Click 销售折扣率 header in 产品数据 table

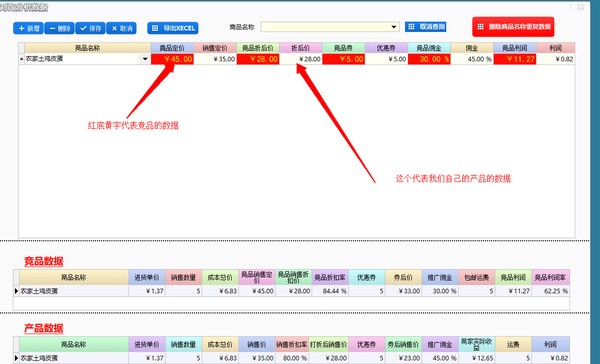click(x=292, y=344)
